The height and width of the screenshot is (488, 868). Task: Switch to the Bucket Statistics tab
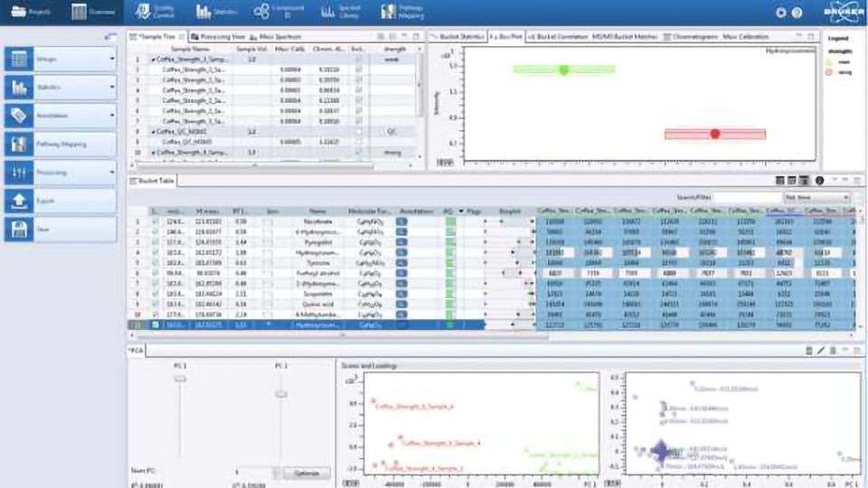point(458,36)
